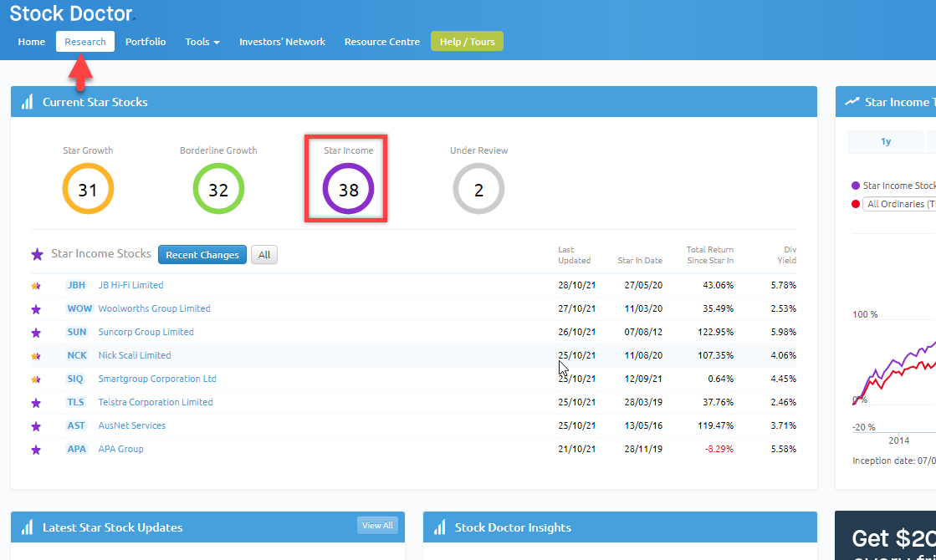Click the bar chart icon in Current Star Stocks header

[x=27, y=102]
